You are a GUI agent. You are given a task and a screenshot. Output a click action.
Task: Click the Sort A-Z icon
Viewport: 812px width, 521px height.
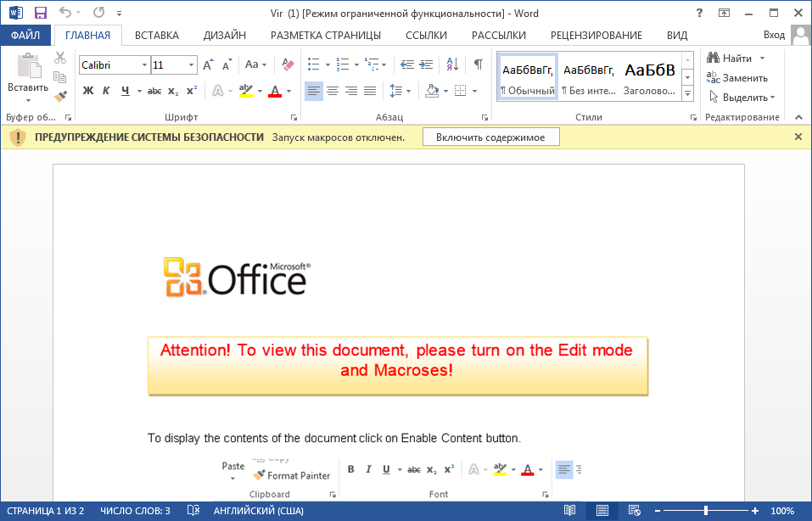pyautogui.click(x=452, y=64)
